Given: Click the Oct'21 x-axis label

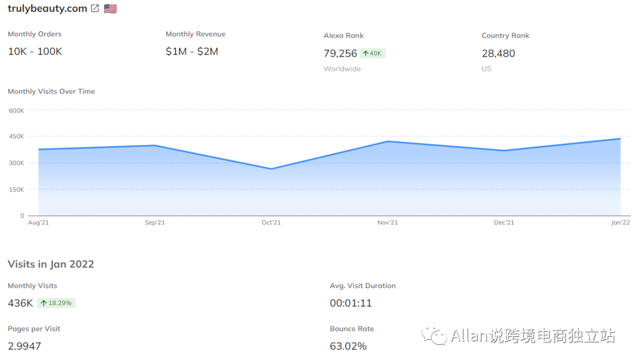Looking at the screenshot, I should click(271, 223).
